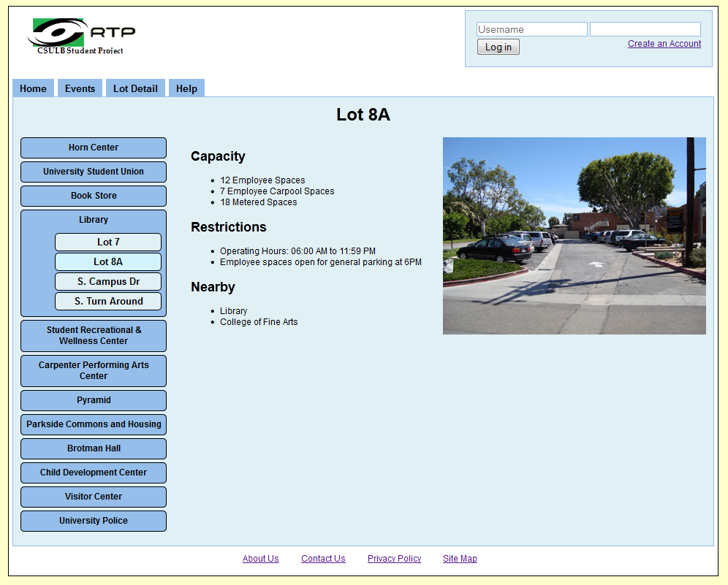The image size is (728, 585).
Task: Collapse the Library section
Action: (x=94, y=220)
